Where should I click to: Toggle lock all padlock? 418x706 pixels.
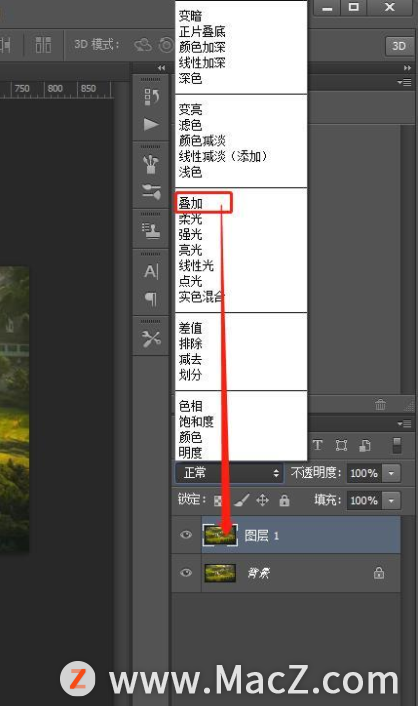(284, 500)
